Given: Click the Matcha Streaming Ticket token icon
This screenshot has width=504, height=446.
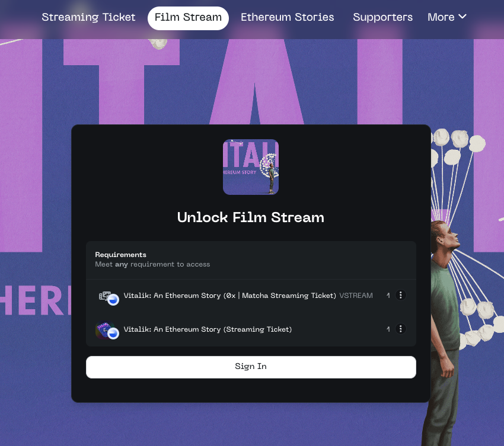Looking at the screenshot, I should 109,297.
